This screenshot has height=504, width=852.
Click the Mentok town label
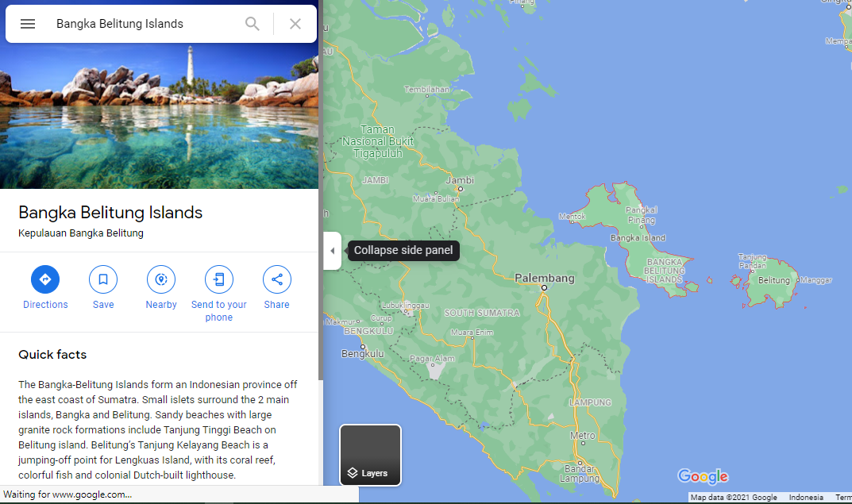(x=572, y=216)
